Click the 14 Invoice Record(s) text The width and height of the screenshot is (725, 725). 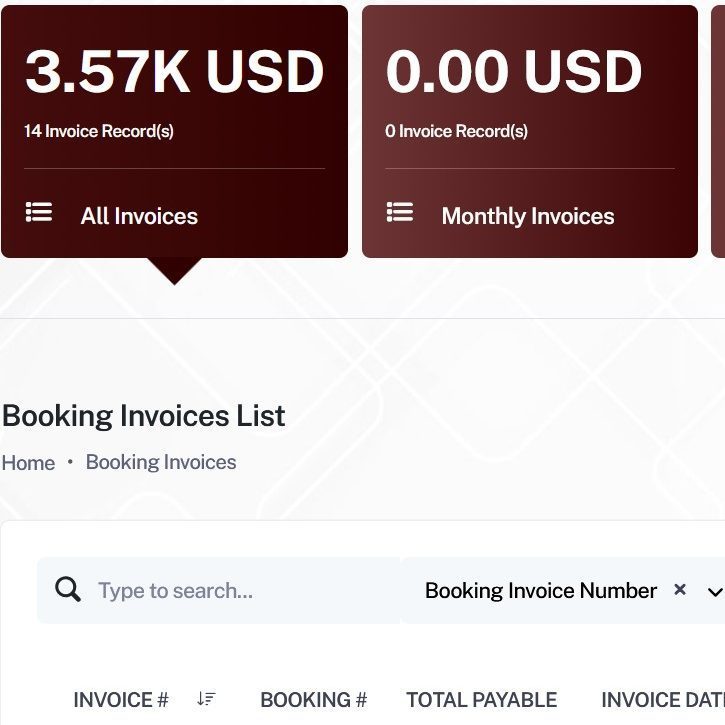[x=99, y=131]
